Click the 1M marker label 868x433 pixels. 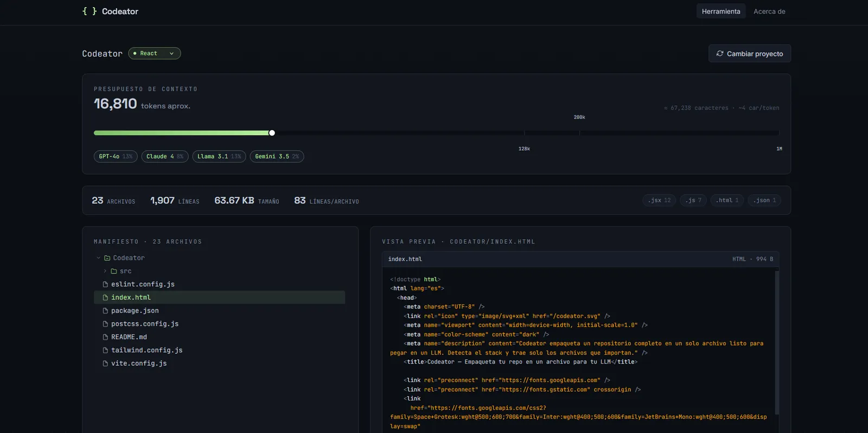coord(779,148)
